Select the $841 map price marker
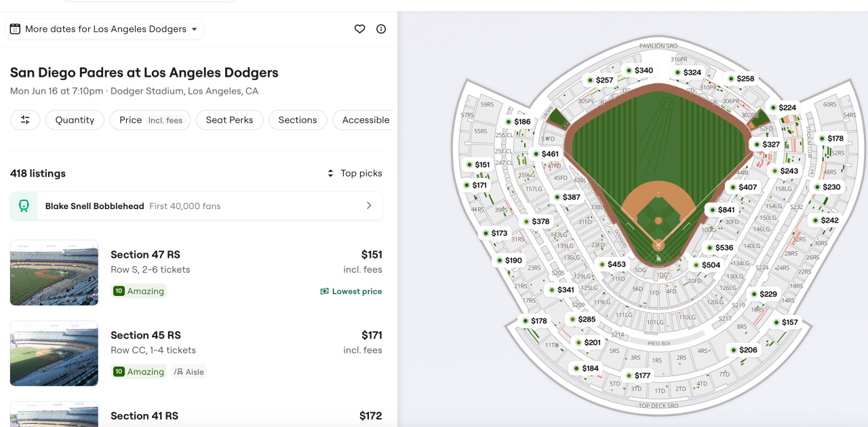Viewport: 868px width, 427px height. pyautogui.click(x=721, y=210)
